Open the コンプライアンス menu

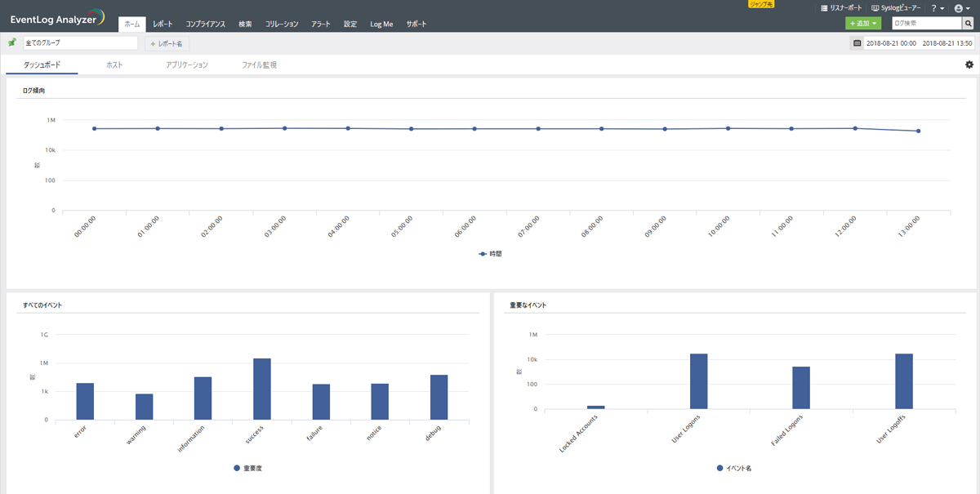[x=205, y=24]
